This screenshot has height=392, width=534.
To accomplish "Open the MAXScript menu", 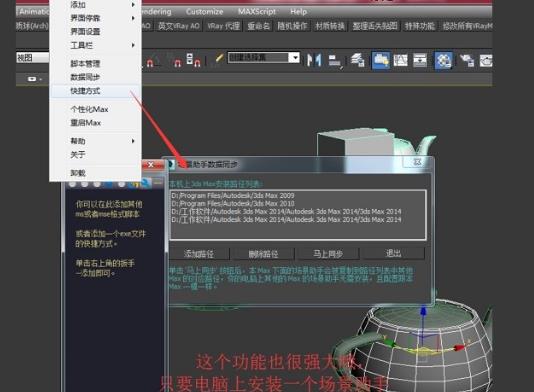I will (257, 12).
